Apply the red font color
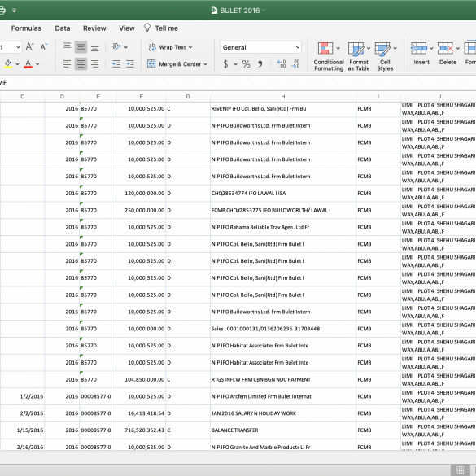Image resolution: width=476 pixels, height=476 pixels. (x=28, y=64)
